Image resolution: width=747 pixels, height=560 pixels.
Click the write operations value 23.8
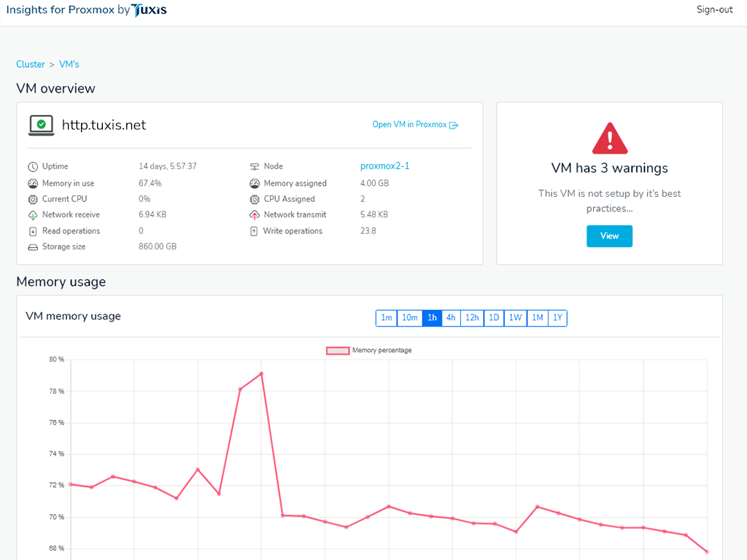368,231
